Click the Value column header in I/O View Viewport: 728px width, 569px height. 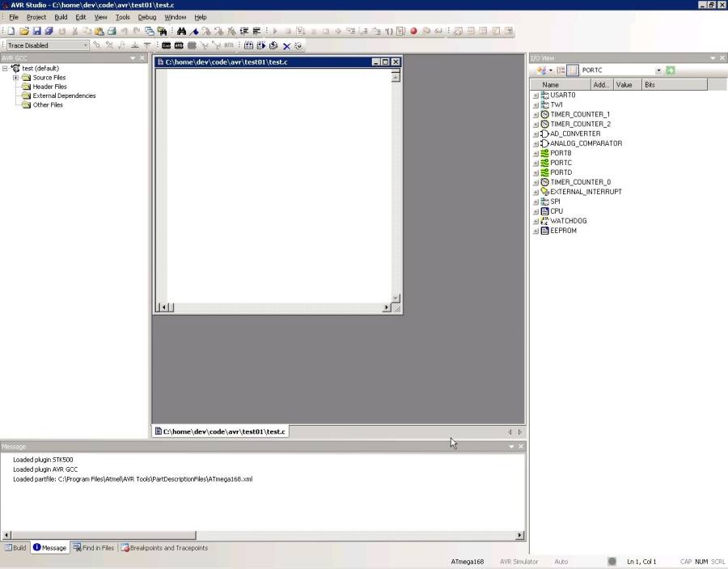(624, 84)
